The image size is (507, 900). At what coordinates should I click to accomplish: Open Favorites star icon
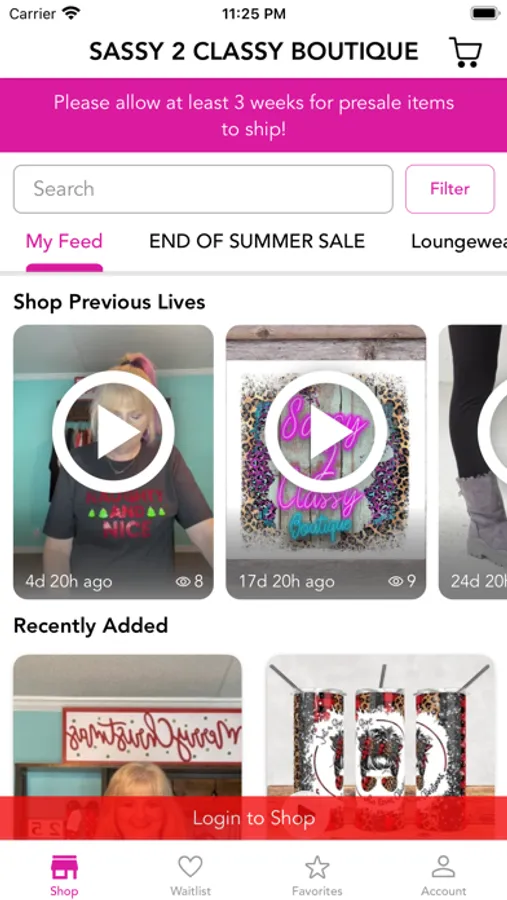[317, 867]
